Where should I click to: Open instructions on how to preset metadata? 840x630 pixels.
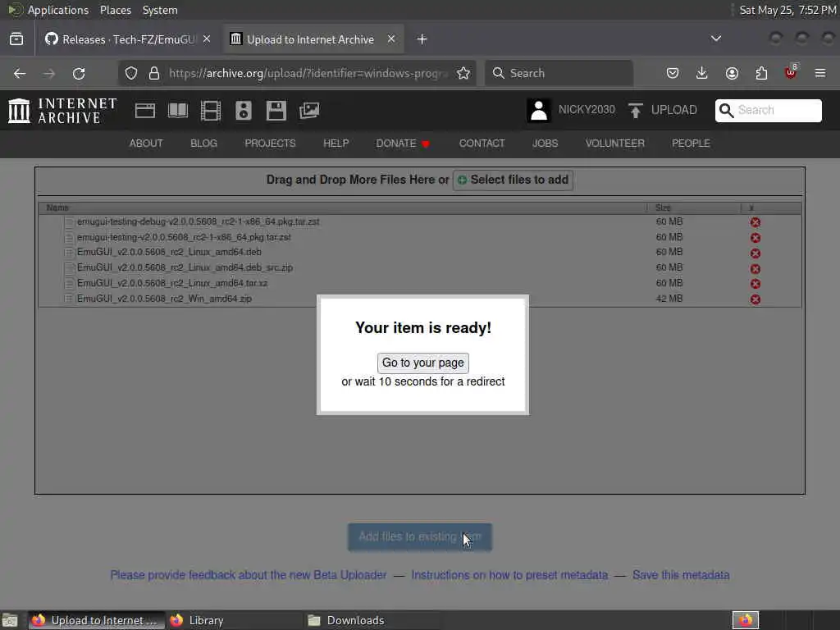509,575
